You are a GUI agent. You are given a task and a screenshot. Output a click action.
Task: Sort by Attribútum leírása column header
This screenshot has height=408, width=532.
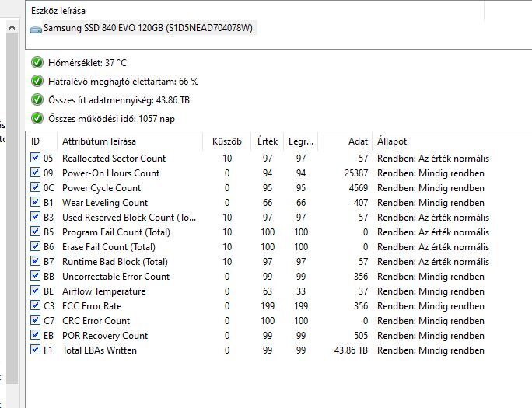[130, 141]
